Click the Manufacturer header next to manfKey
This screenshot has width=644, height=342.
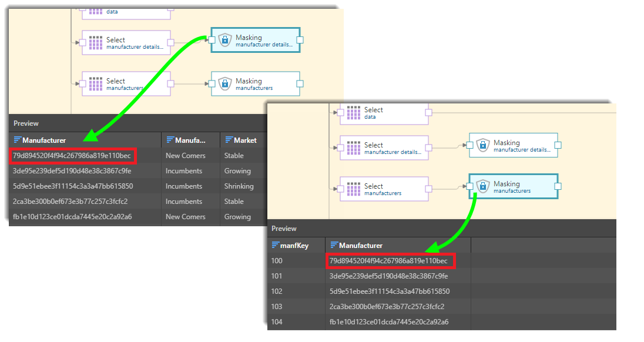point(360,246)
